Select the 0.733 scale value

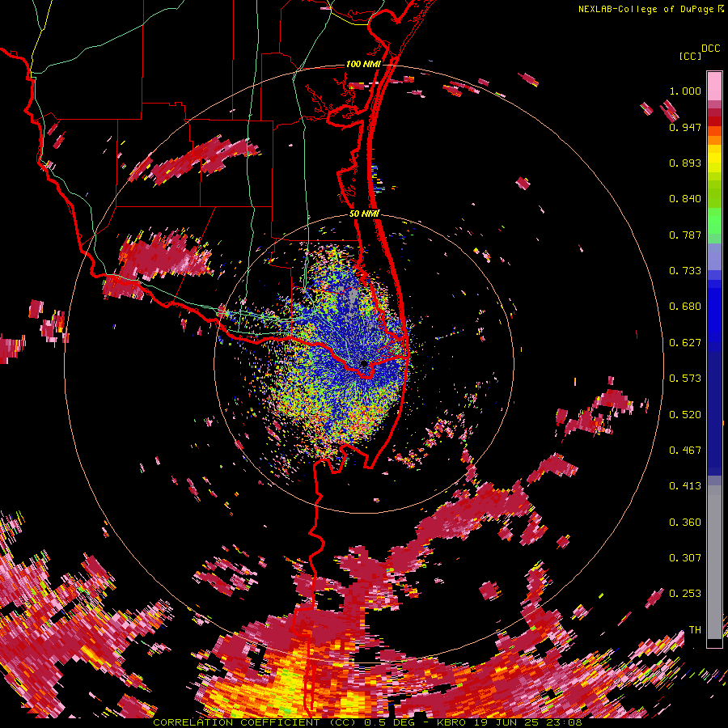tap(685, 271)
